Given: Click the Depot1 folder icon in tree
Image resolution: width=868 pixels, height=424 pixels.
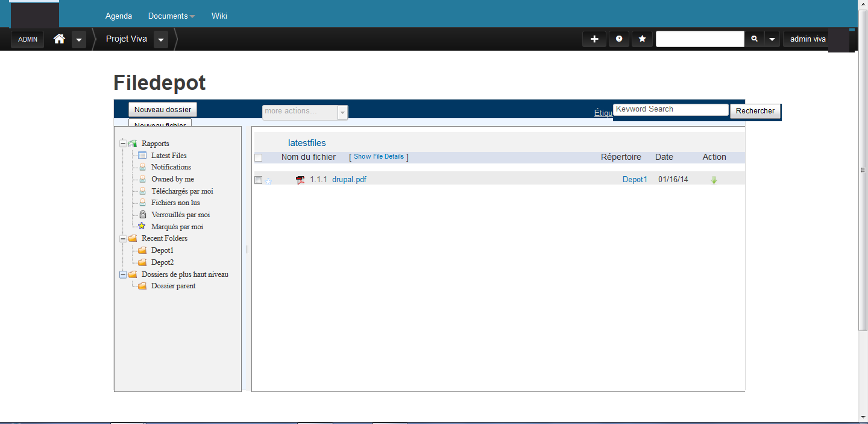Looking at the screenshot, I should 142,250.
